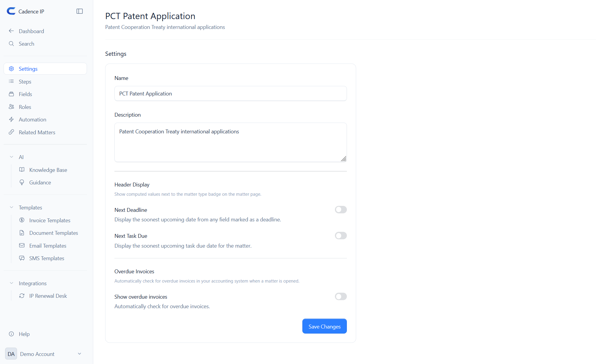The image size is (605, 364).
Task: Click the AI section label
Action: [21, 157]
